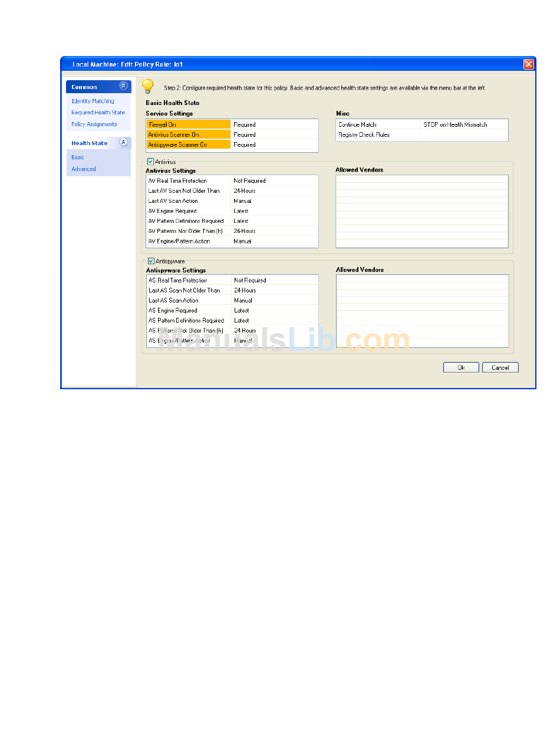
Task: Click the Ok button
Action: (461, 367)
